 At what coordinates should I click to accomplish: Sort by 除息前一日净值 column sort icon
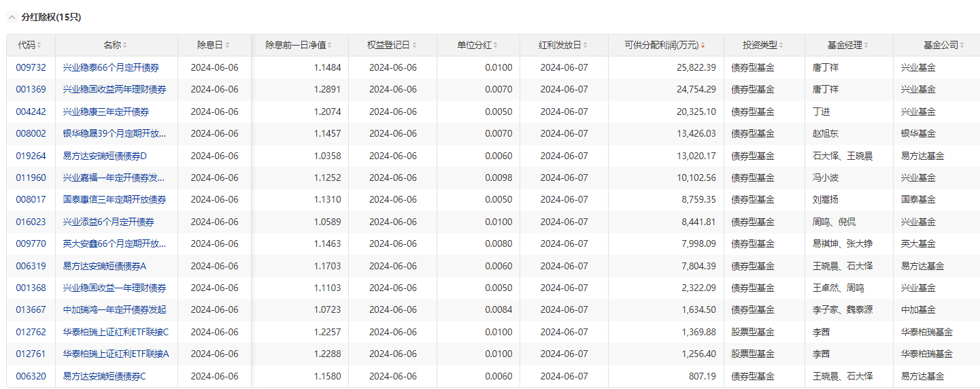point(330,46)
